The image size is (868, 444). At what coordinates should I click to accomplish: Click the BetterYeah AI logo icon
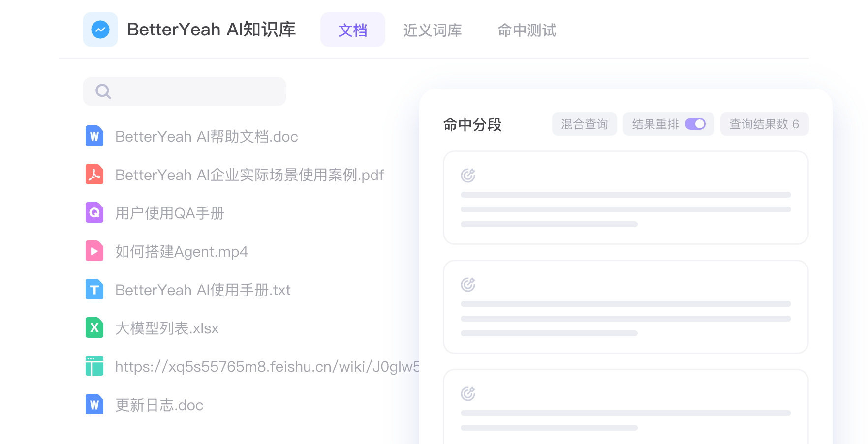tap(100, 30)
